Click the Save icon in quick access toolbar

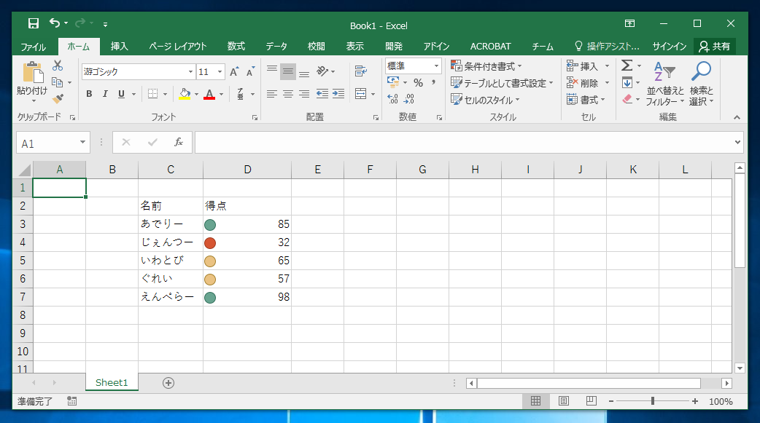pyautogui.click(x=33, y=23)
